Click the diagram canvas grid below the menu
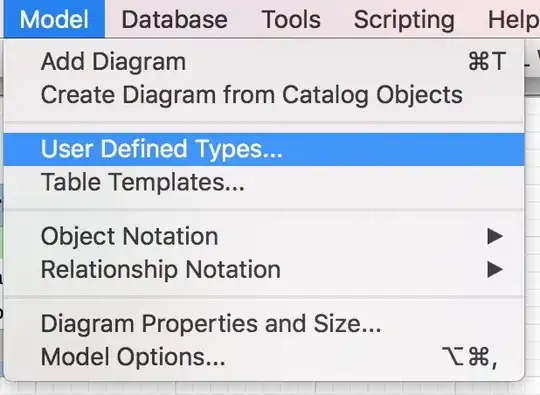Image resolution: width=540 pixels, height=395 pixels. [x=269, y=388]
